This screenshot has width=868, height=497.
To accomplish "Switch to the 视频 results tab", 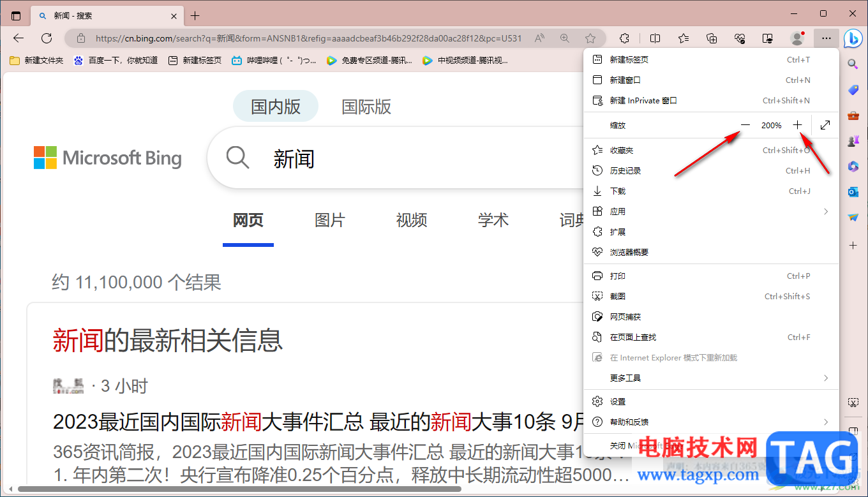I will [x=412, y=221].
